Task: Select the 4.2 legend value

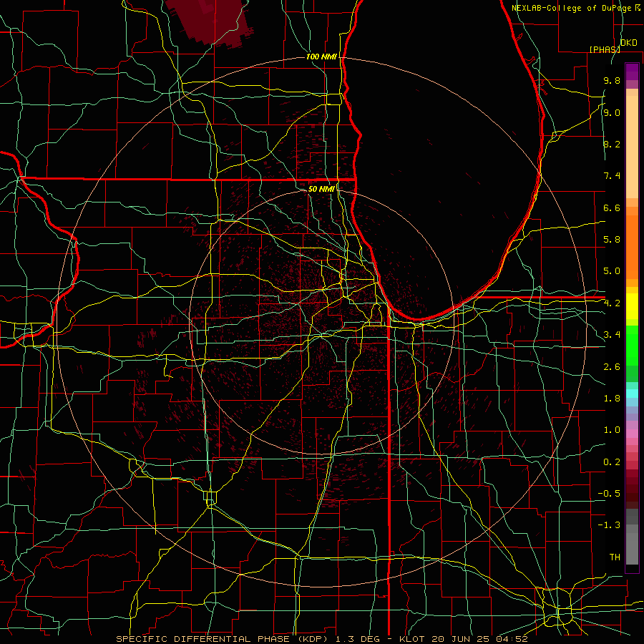Action: 612,303
